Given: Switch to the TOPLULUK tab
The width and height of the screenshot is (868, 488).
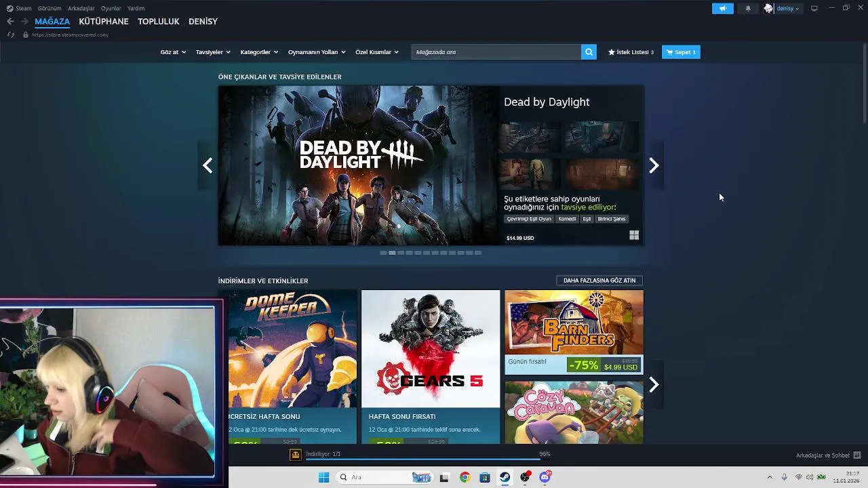Looking at the screenshot, I should (159, 22).
